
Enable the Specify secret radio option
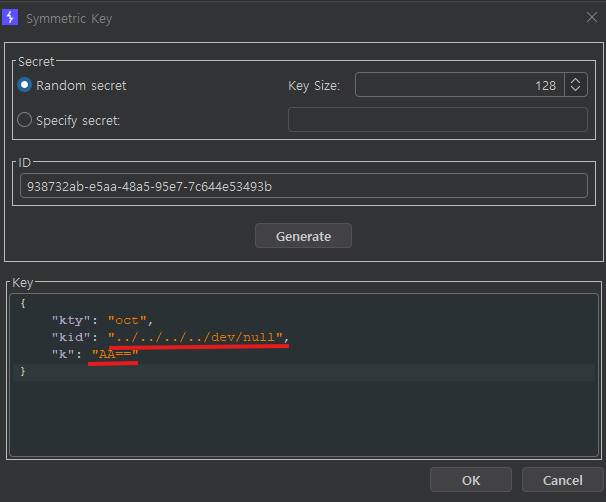coord(25,120)
